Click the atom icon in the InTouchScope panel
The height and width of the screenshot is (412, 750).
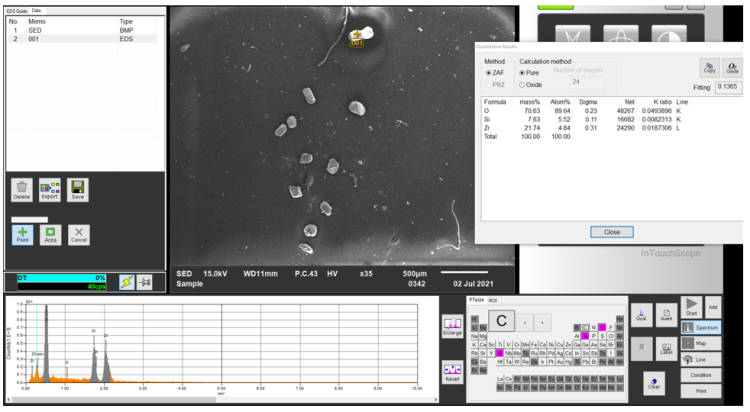click(x=621, y=35)
